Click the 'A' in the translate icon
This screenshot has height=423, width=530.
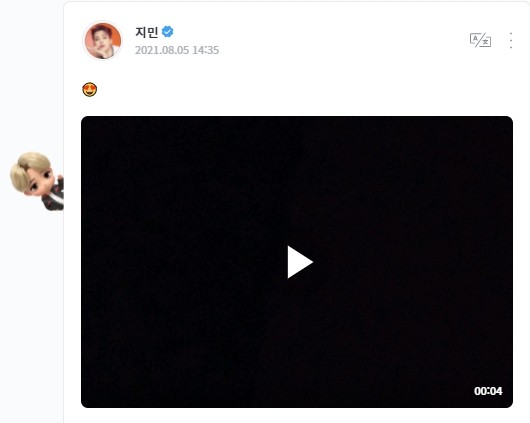[x=476, y=39]
